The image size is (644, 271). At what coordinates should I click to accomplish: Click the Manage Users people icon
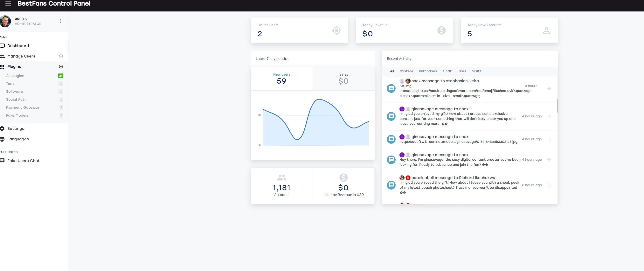3,56
